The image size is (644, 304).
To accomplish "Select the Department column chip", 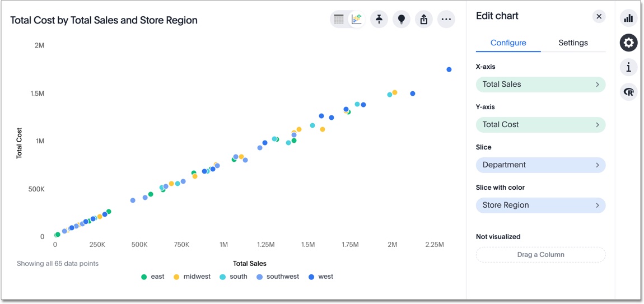I will point(540,165).
